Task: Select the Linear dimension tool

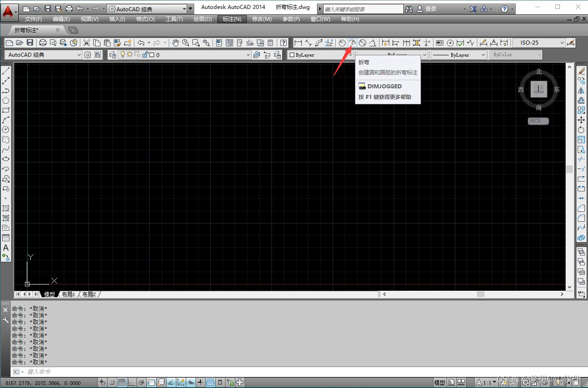Action: click(298, 43)
